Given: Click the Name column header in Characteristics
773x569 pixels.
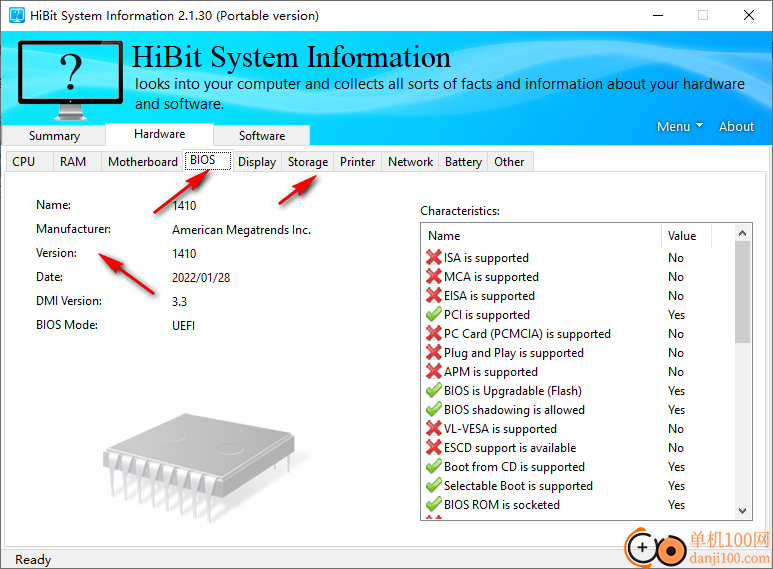Looking at the screenshot, I should 541,236.
